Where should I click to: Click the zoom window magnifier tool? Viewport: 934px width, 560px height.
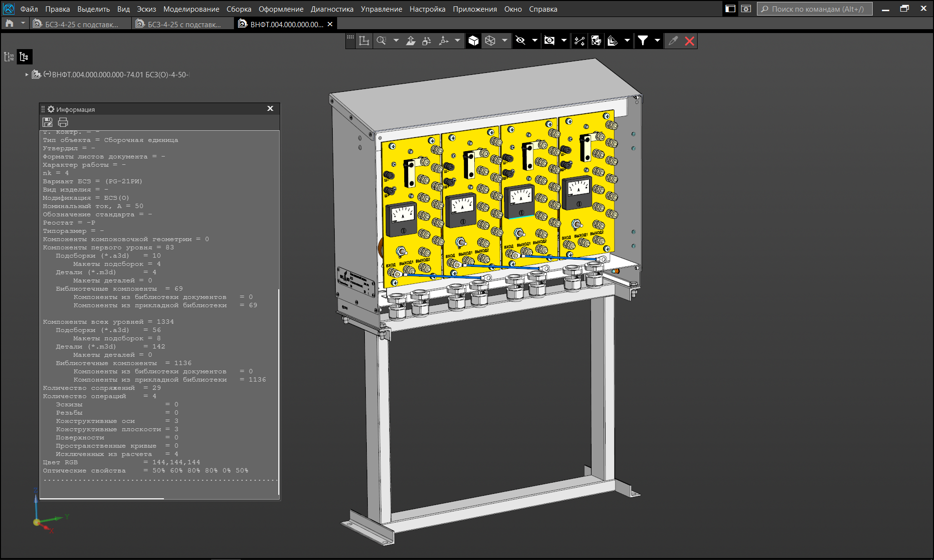(381, 41)
